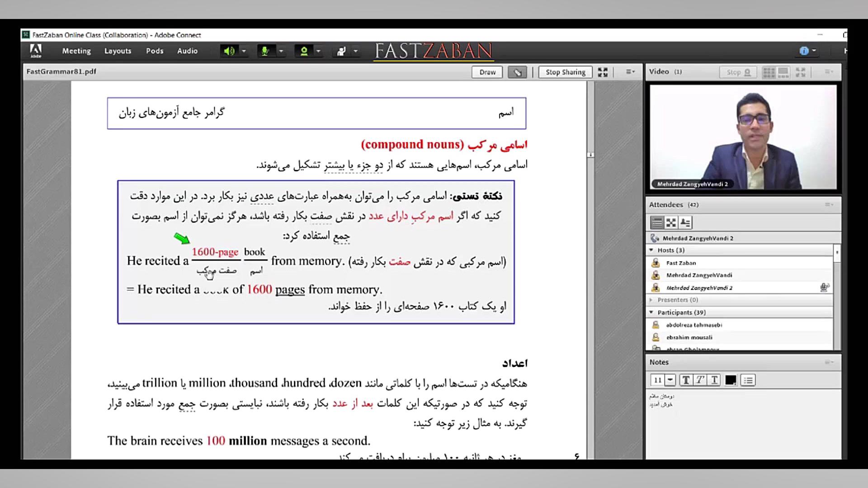Open the Notes font size dropdown
The width and height of the screenshot is (868, 488).
pos(670,380)
